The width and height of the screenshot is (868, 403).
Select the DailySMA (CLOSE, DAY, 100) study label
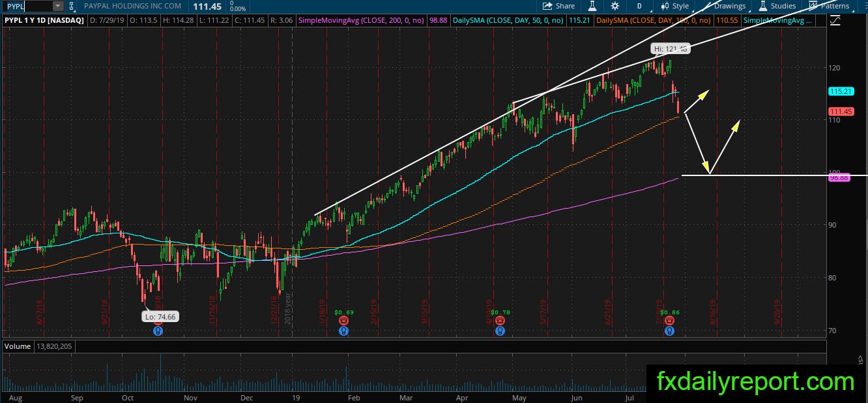(x=654, y=21)
